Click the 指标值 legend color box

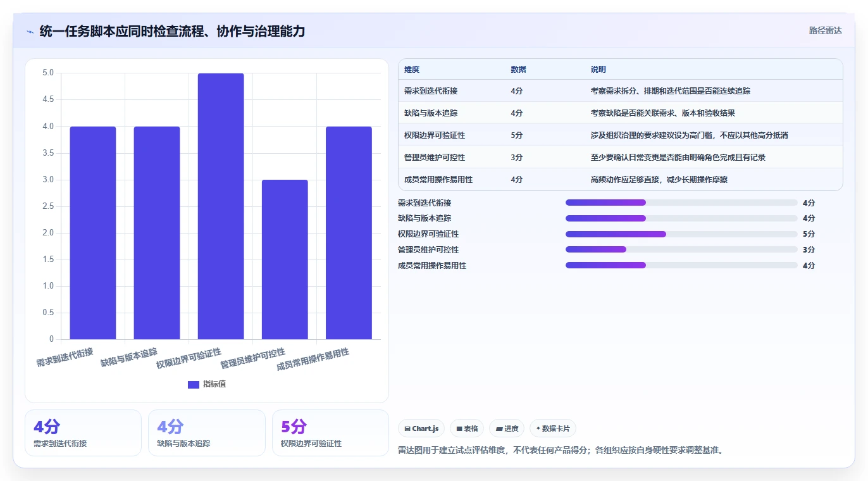[194, 385]
